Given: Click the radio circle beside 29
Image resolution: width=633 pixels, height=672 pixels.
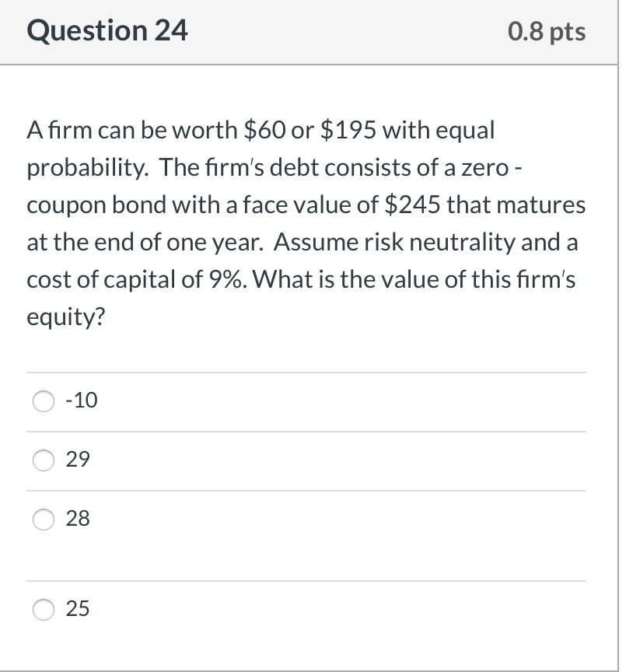Looking at the screenshot, I should click(43, 460).
